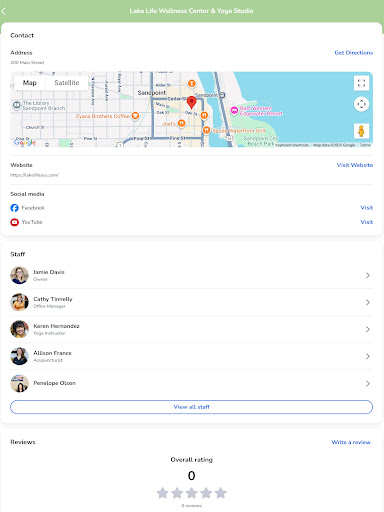384x512 pixels.
Task: Open Allison France profile chevron
Action: (x=368, y=356)
